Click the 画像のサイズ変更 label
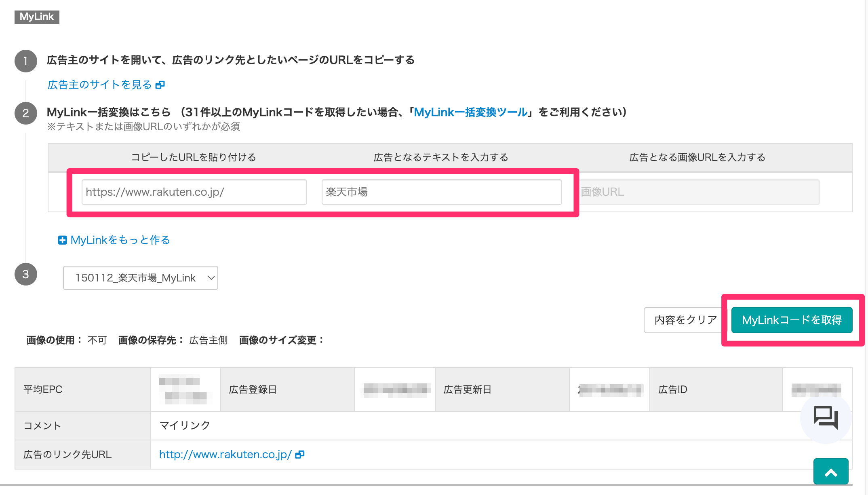 281,340
